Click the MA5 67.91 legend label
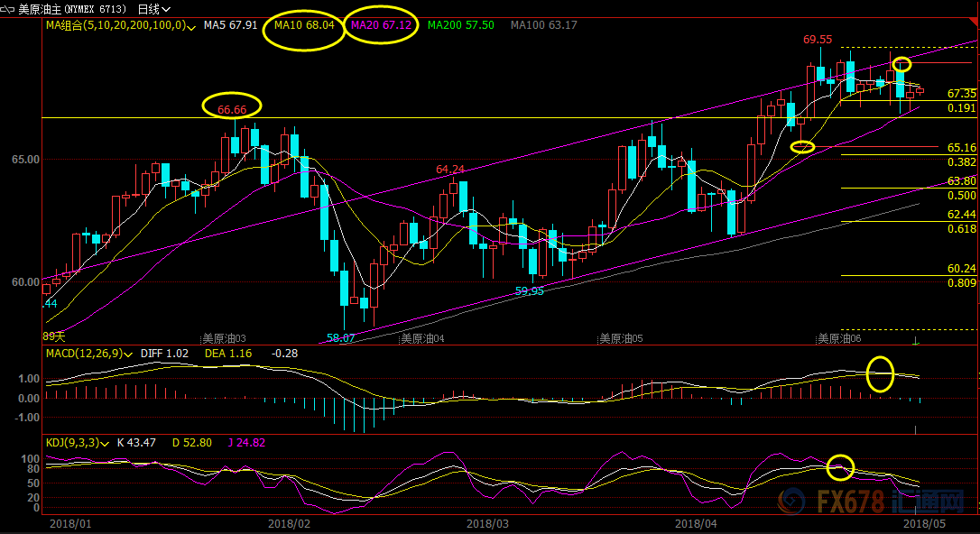980x534 pixels. click(x=230, y=25)
